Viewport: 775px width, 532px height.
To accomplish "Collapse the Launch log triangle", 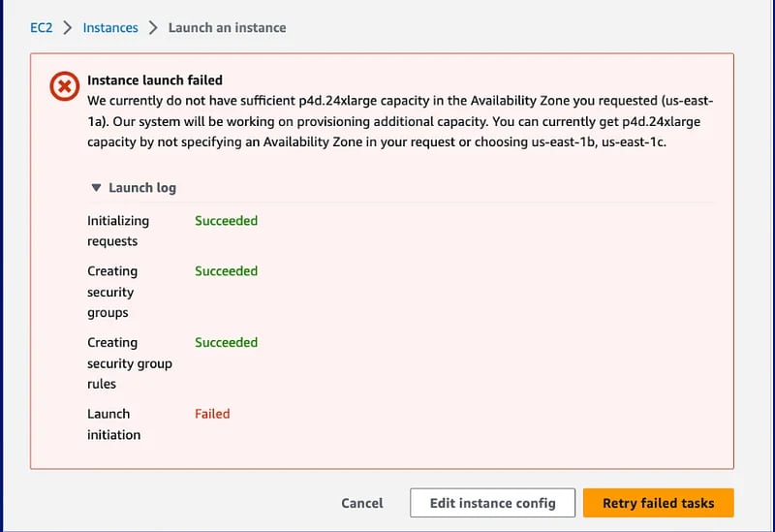I will tap(96, 188).
